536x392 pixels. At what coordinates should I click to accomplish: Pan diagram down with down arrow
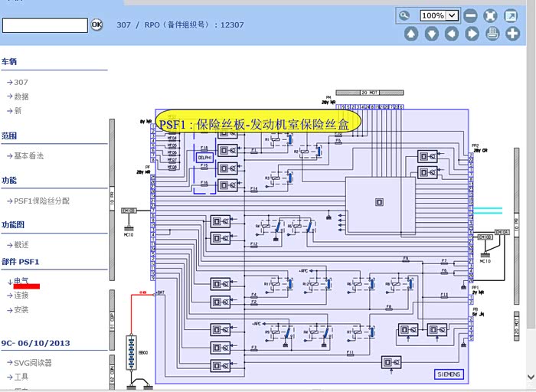click(431, 34)
